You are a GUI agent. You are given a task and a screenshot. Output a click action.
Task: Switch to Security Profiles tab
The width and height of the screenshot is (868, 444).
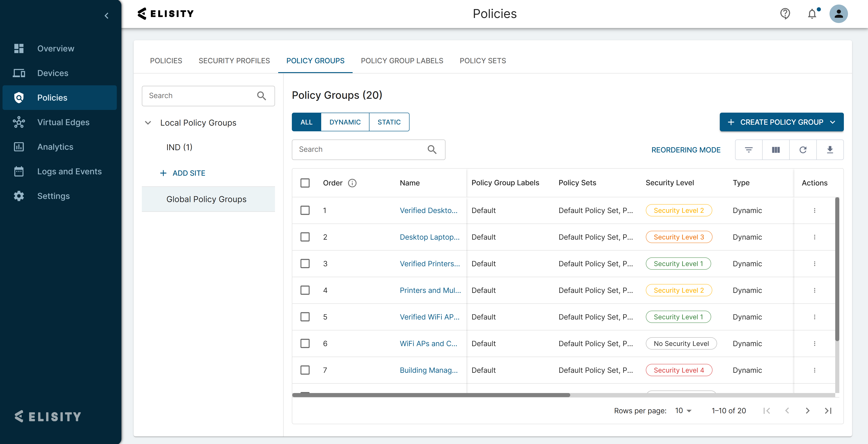[x=234, y=61]
